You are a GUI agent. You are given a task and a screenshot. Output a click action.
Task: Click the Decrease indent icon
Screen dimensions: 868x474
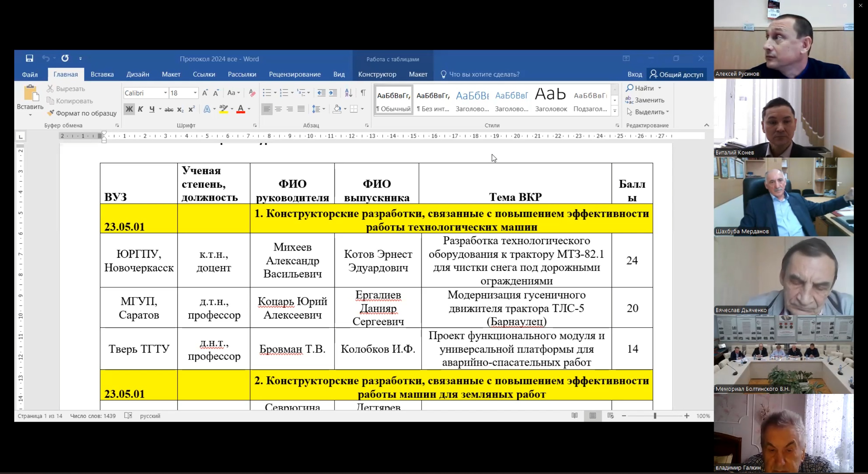321,93
